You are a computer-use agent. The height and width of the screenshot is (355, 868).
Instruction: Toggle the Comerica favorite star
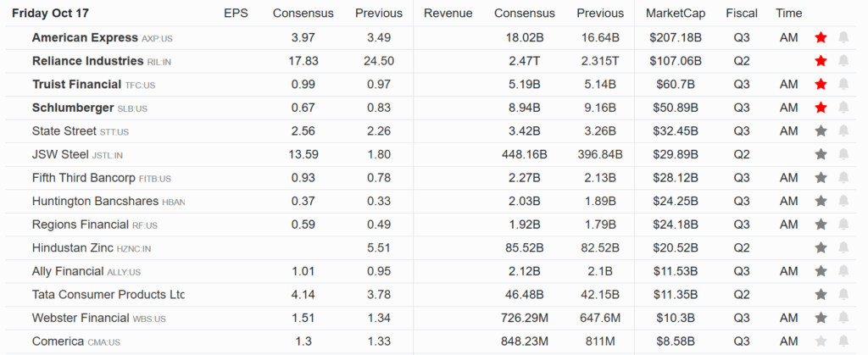pos(820,341)
